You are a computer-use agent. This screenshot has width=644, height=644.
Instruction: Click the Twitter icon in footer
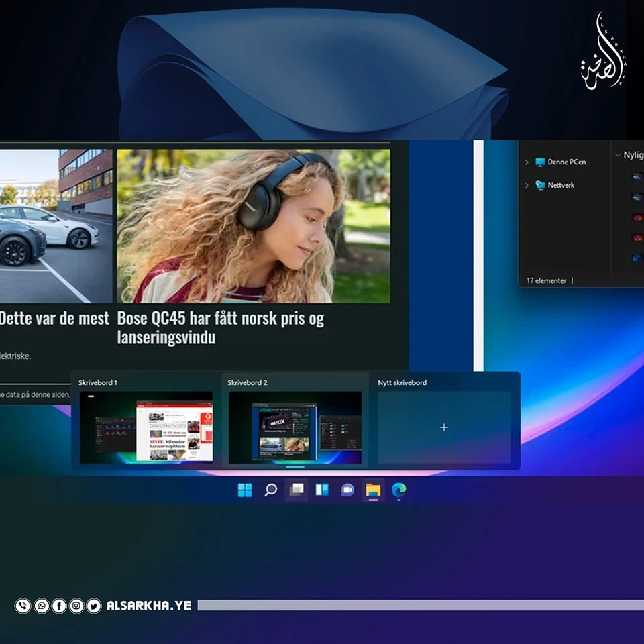tap(94, 606)
